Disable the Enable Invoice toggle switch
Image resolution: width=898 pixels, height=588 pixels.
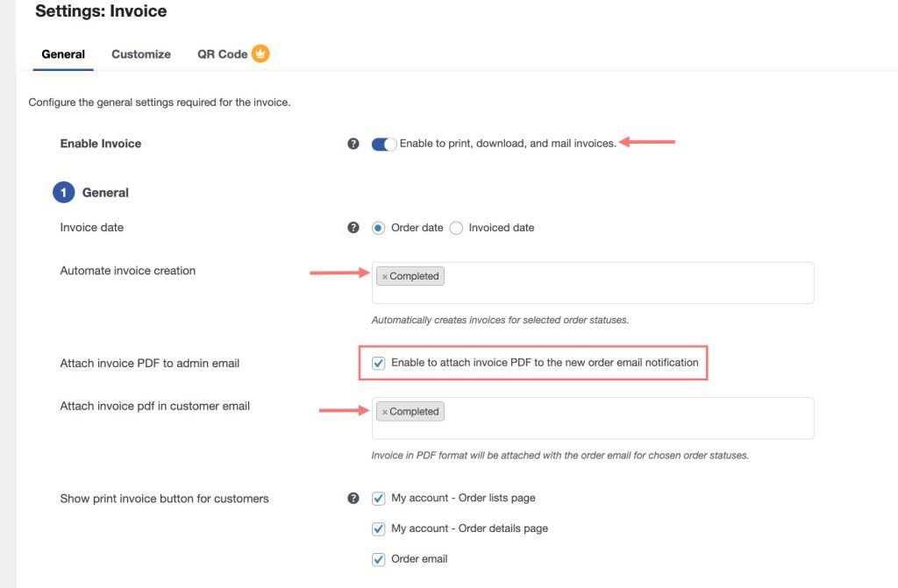click(x=382, y=143)
